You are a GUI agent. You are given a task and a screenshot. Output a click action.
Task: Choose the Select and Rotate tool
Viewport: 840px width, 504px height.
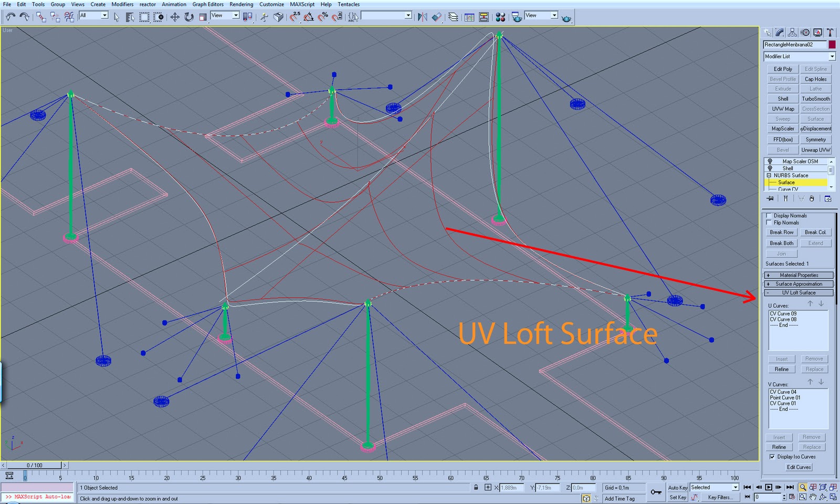[189, 17]
